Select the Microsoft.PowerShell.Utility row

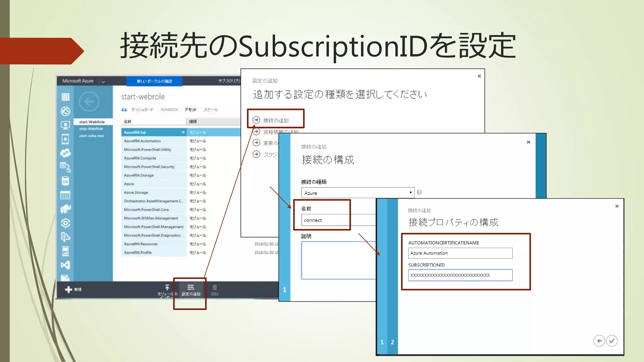tap(181, 150)
